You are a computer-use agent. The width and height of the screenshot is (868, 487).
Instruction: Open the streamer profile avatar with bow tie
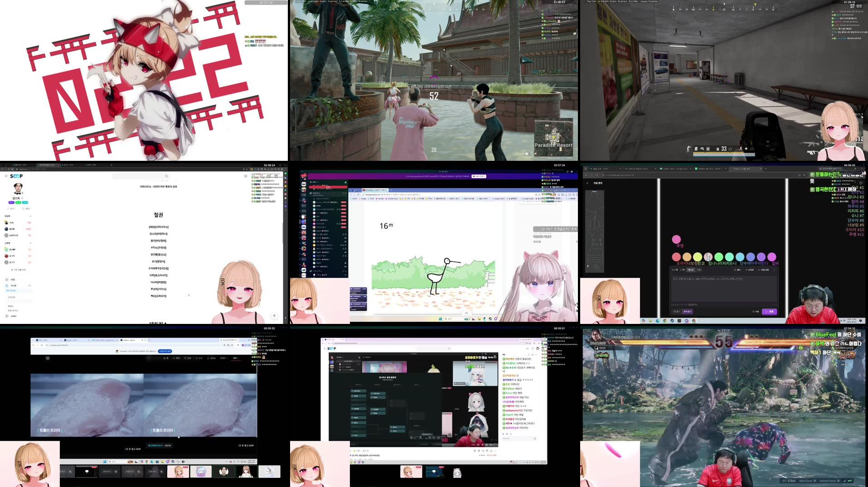pos(18,188)
